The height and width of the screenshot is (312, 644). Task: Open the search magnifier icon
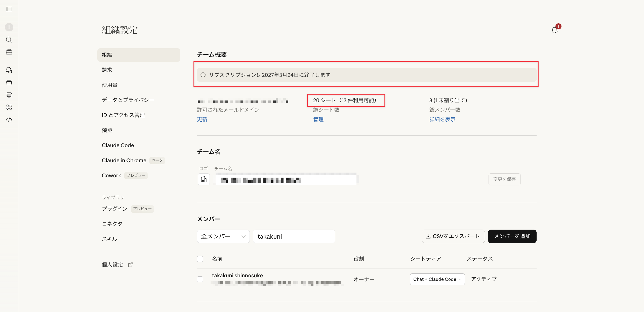(x=9, y=40)
